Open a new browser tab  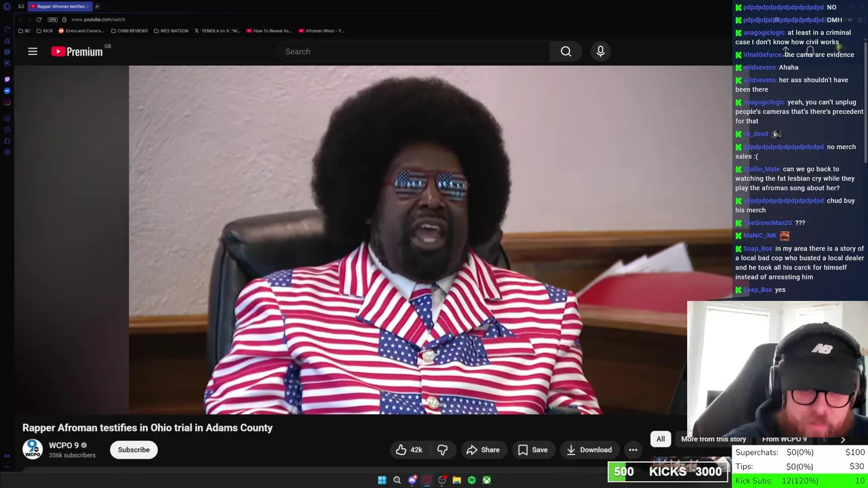pos(97,6)
